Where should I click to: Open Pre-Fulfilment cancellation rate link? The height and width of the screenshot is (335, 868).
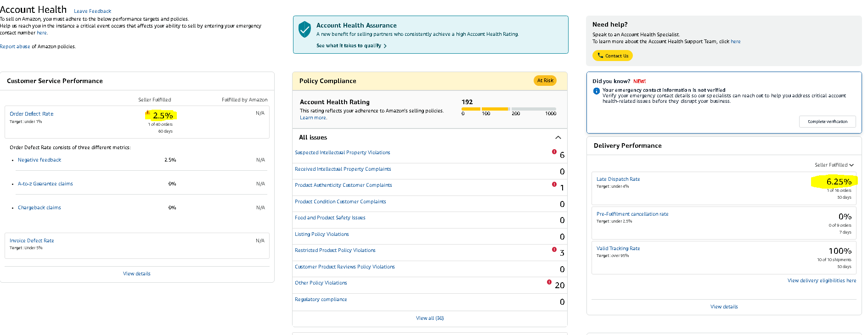pyautogui.click(x=632, y=214)
